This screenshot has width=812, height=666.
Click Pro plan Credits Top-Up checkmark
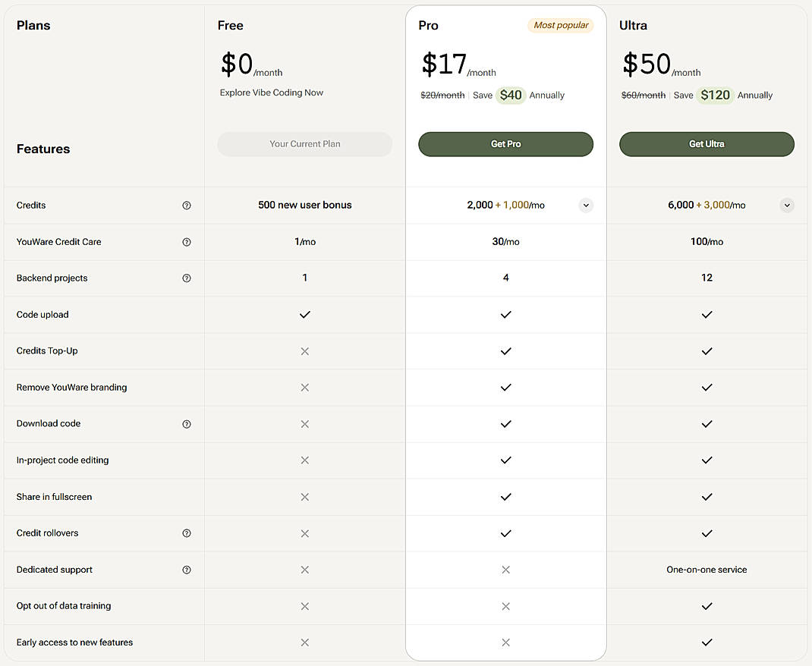pos(506,351)
